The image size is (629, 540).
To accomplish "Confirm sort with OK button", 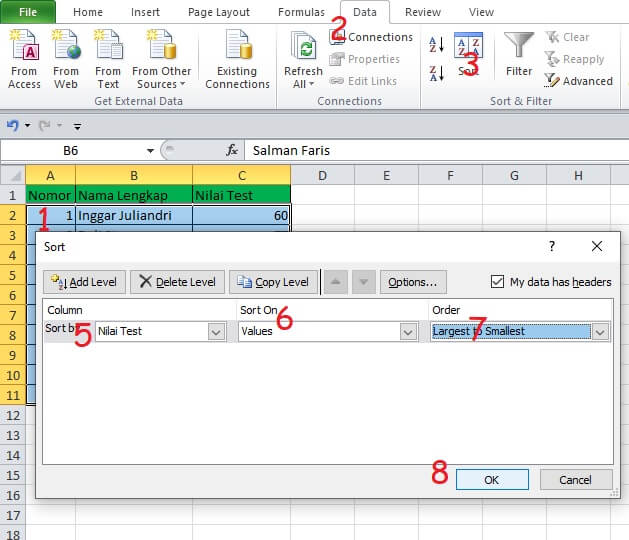I will pos(492,480).
